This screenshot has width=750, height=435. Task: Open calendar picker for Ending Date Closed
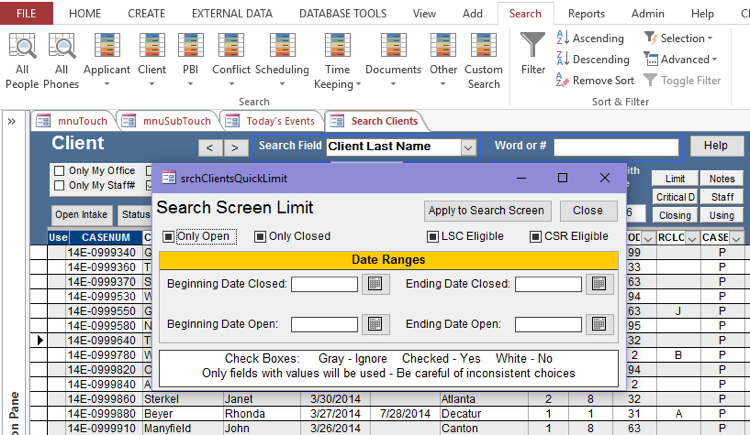tap(599, 284)
